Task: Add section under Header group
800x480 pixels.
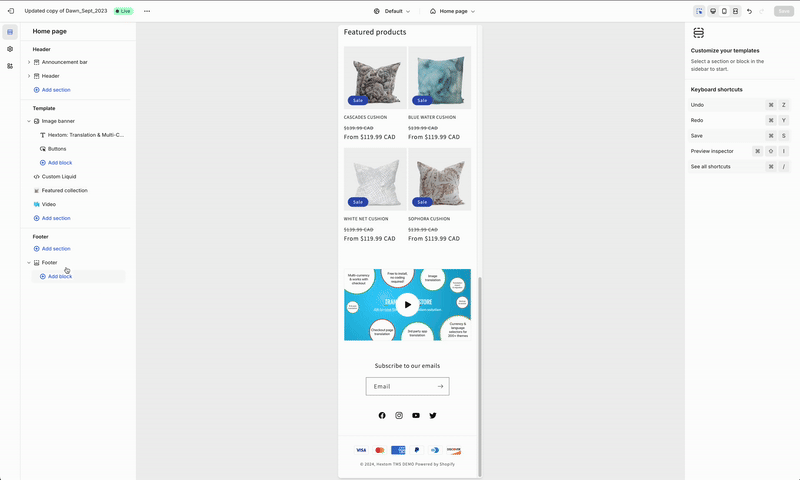Action: pyautogui.click(x=52, y=90)
